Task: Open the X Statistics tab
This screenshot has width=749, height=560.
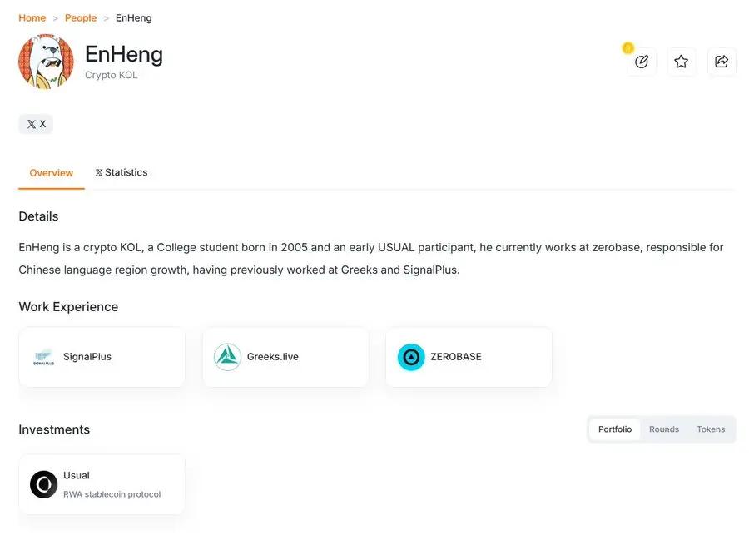Action: coord(122,172)
